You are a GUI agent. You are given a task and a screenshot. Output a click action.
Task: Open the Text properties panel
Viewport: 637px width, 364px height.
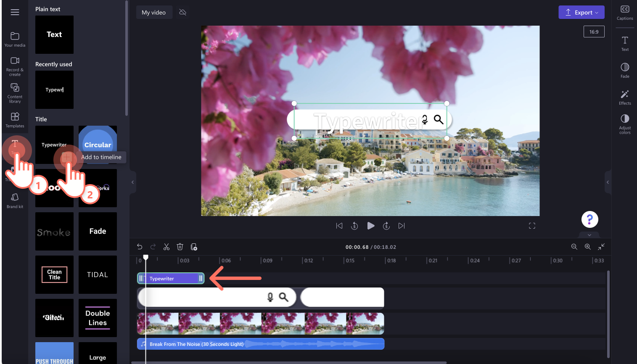[x=625, y=44]
